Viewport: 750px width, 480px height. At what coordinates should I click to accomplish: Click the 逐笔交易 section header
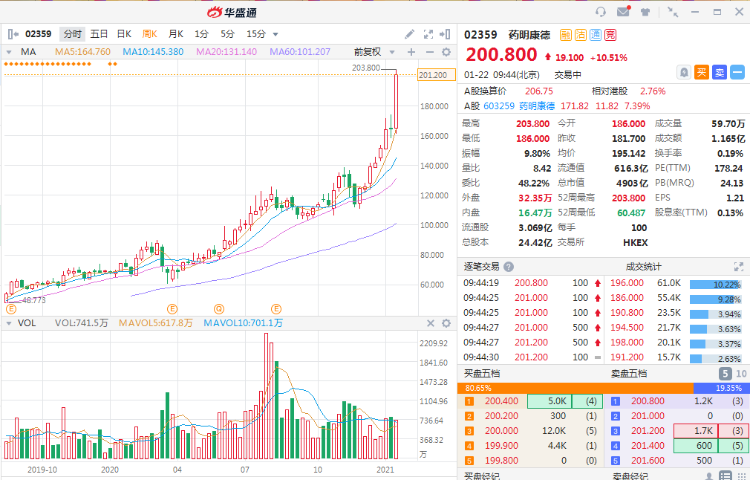(x=481, y=267)
